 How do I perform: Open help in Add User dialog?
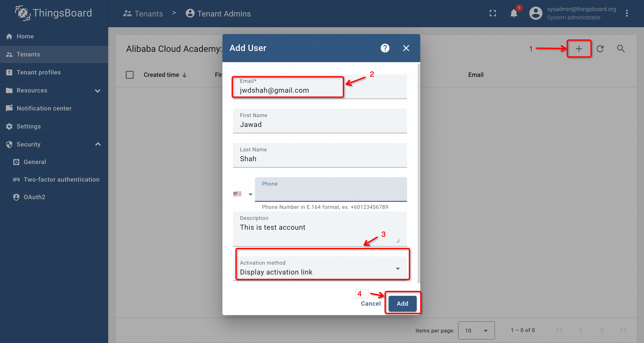click(x=385, y=48)
